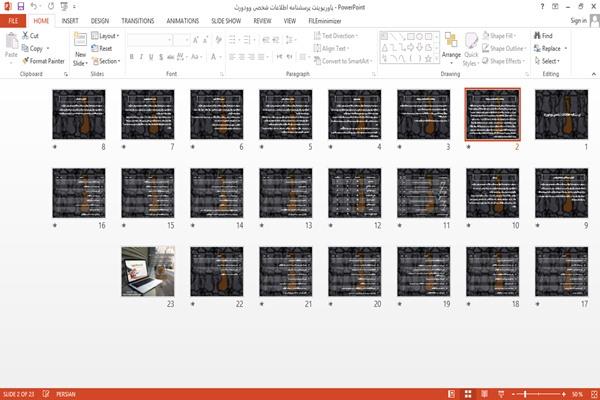Toggle Italic formatting
Screen dimensions: 600x400
[x=141, y=57]
